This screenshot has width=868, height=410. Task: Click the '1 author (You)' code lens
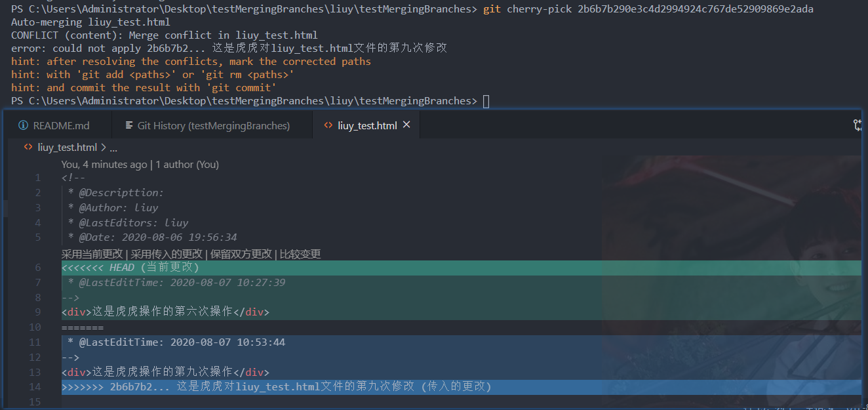[187, 165]
